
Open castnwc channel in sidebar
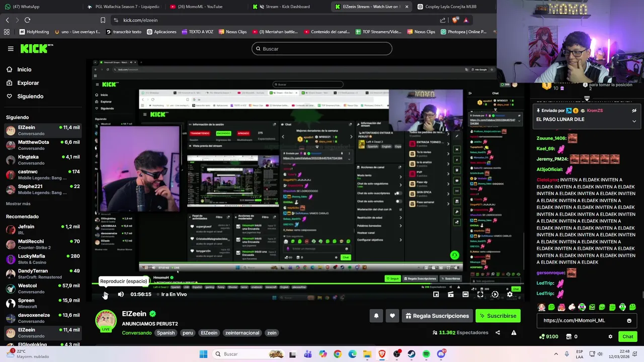43,174
